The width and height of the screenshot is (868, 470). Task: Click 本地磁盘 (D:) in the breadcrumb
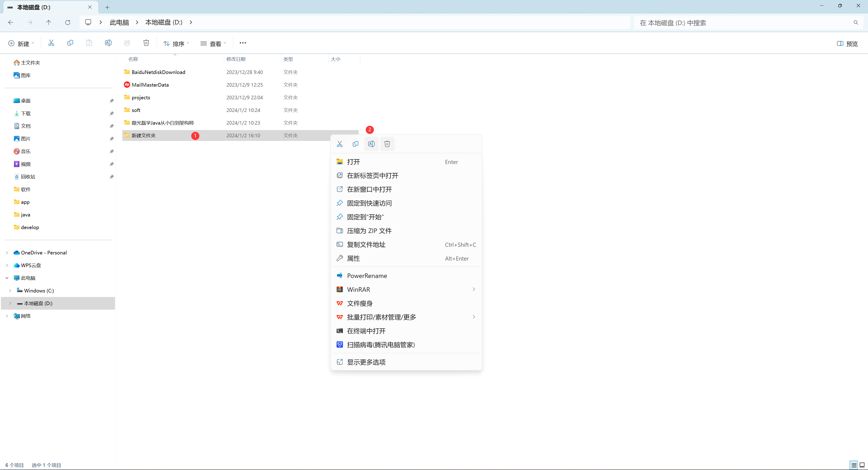164,22
